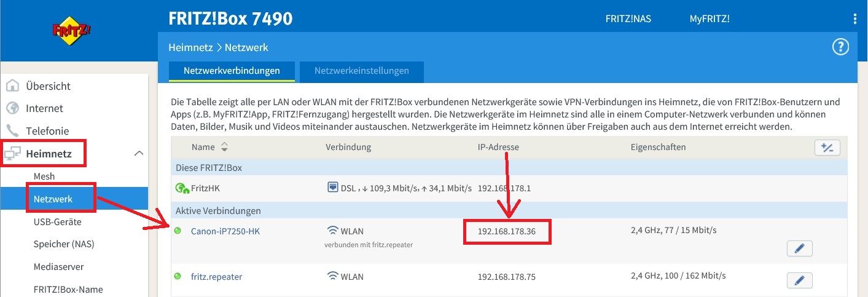Click the FRITZ! logo
The width and height of the screenshot is (868, 297).
(x=71, y=30)
